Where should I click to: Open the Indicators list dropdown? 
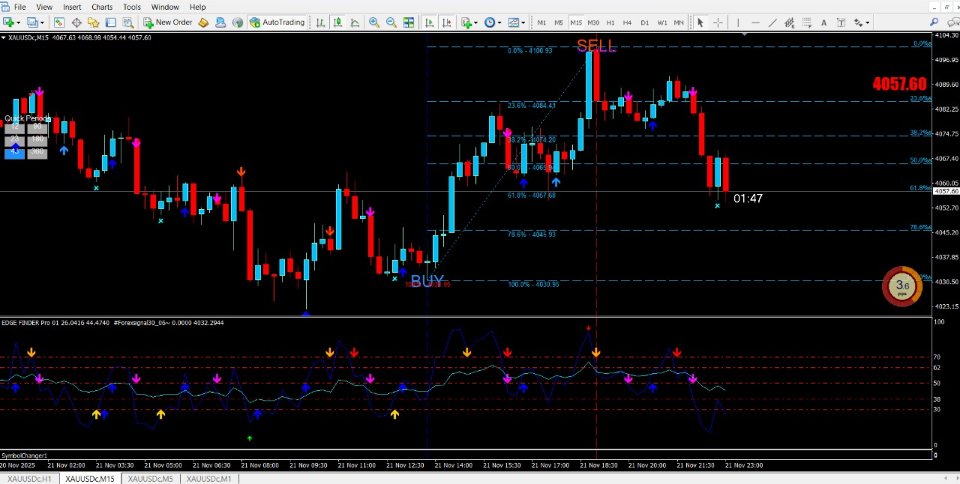point(468,23)
